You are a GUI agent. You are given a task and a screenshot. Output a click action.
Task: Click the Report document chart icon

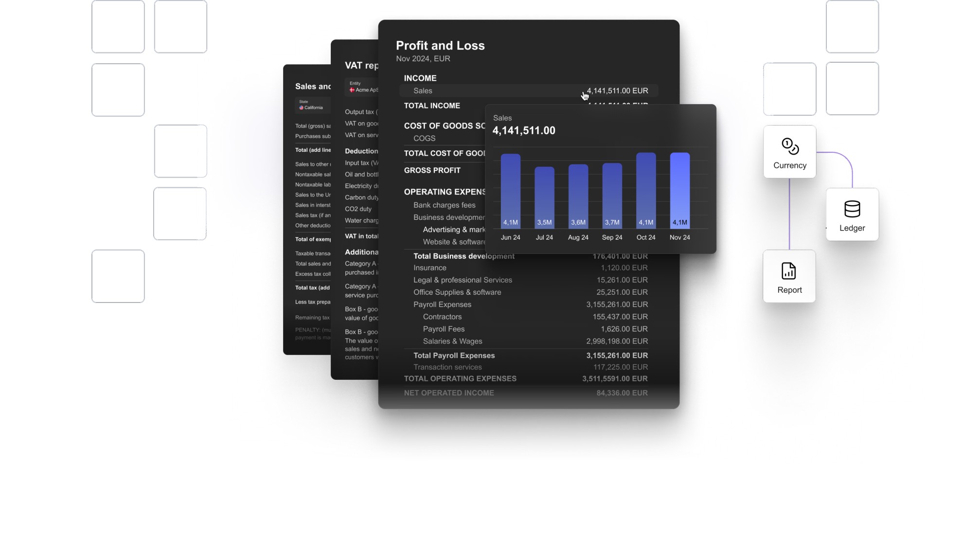pos(788,271)
